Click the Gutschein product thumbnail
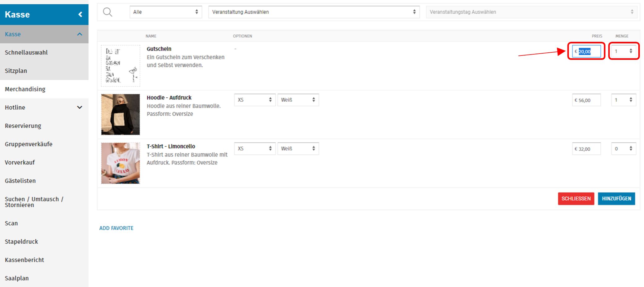The height and width of the screenshot is (287, 644). tap(120, 66)
